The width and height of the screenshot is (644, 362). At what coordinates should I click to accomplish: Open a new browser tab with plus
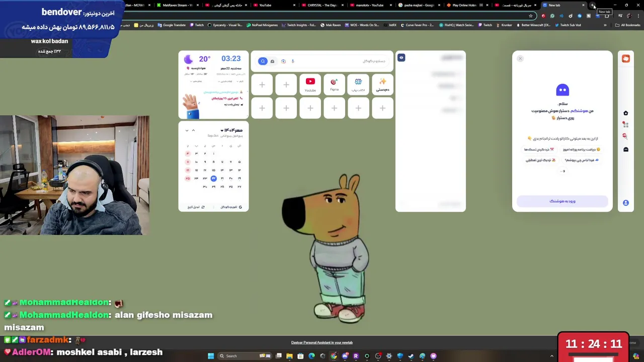pyautogui.click(x=593, y=5)
